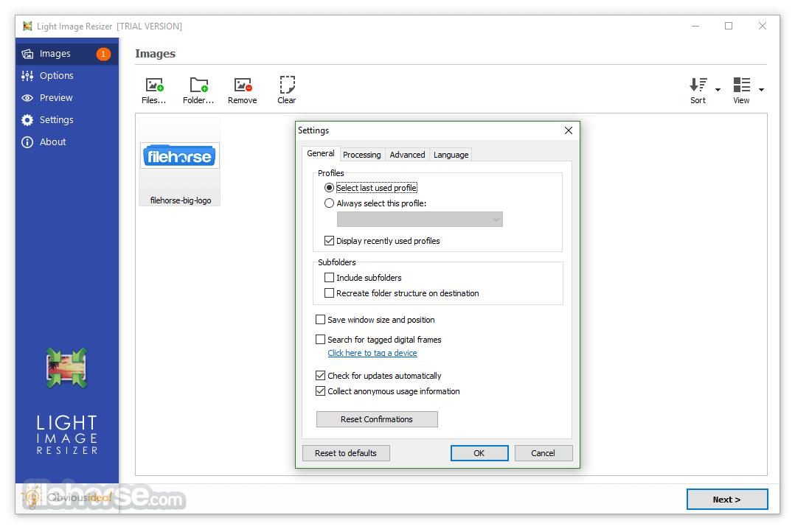Click the orange badge showing 1 image
795x532 pixels.
click(103, 54)
